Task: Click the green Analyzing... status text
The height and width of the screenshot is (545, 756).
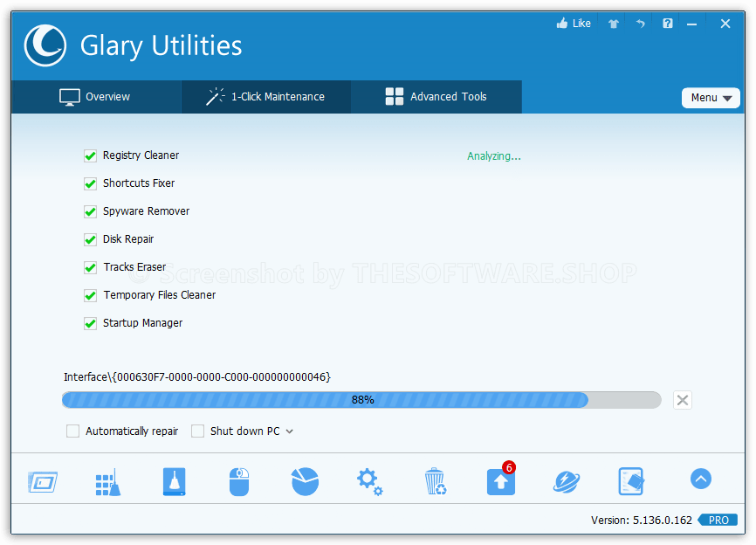Action: pyautogui.click(x=494, y=156)
